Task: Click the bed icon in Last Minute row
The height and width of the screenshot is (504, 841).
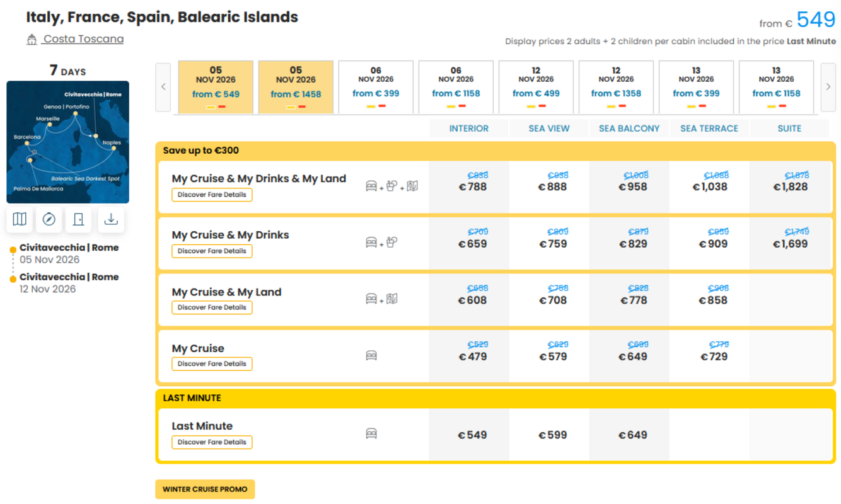Action: coord(371,433)
